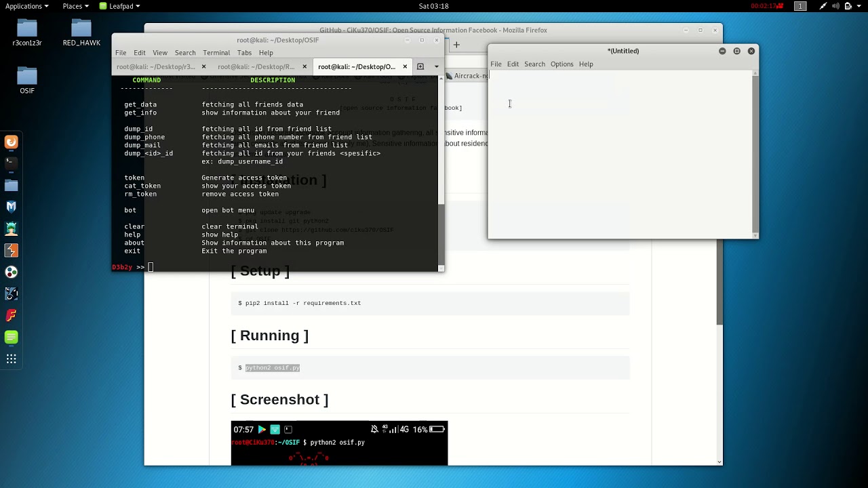Launch the red F Faraday icon in the dock
Screen dimensions: 868x488
tap(11, 315)
